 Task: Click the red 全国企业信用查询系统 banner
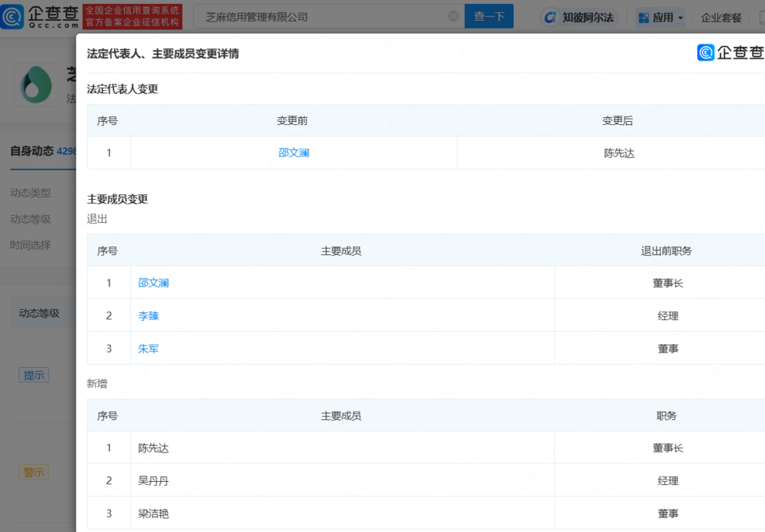[x=132, y=17]
